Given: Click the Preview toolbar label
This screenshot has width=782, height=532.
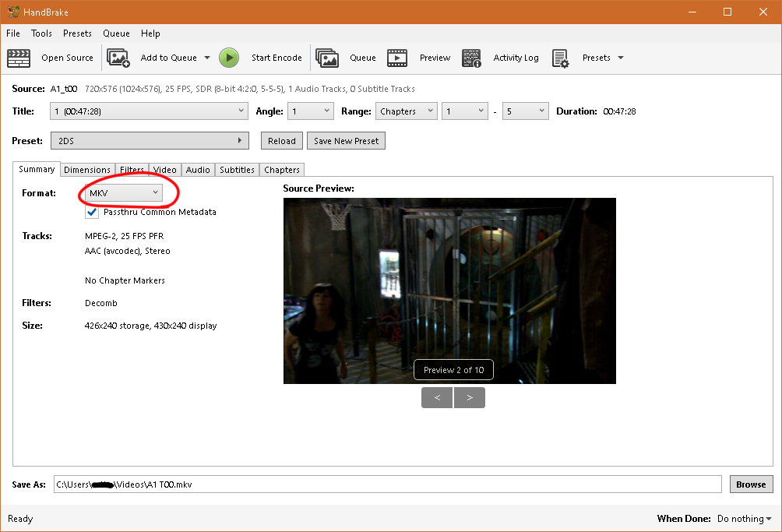Looking at the screenshot, I should coord(435,58).
